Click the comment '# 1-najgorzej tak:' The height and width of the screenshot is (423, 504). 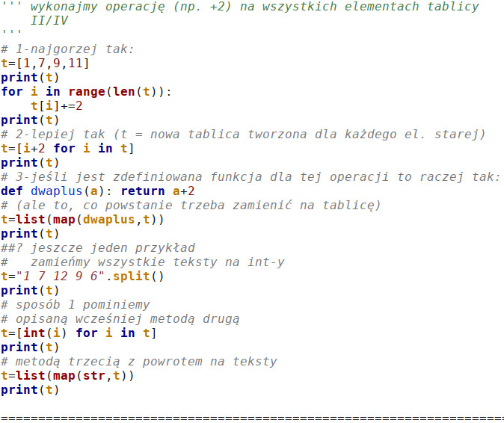tap(67, 49)
